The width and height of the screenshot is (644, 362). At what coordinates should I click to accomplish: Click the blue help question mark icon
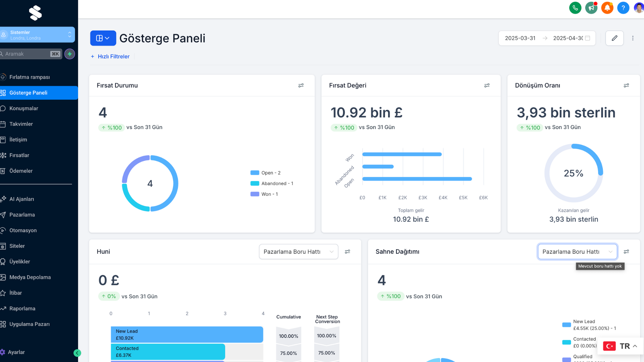point(623,8)
